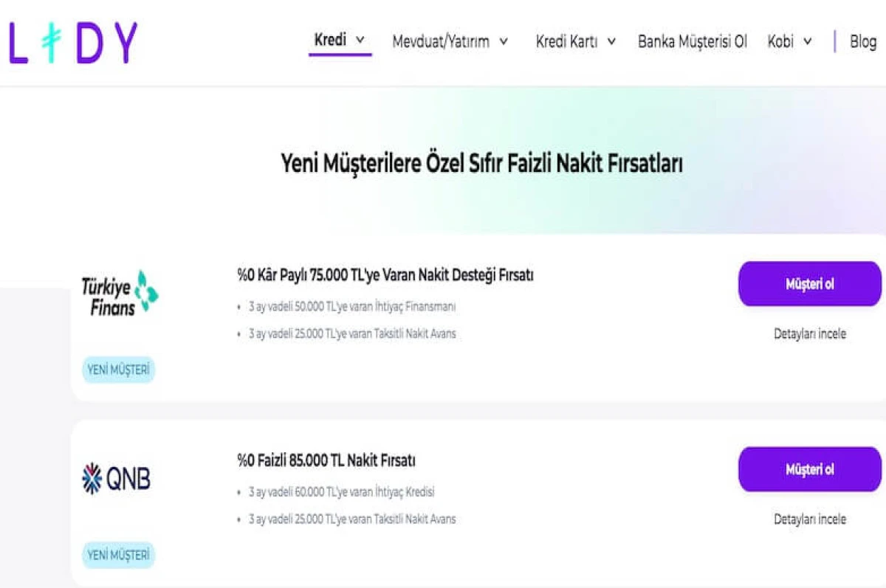Click Türkiye Finans YENİ MÜŞTERİ badge

coord(118,370)
